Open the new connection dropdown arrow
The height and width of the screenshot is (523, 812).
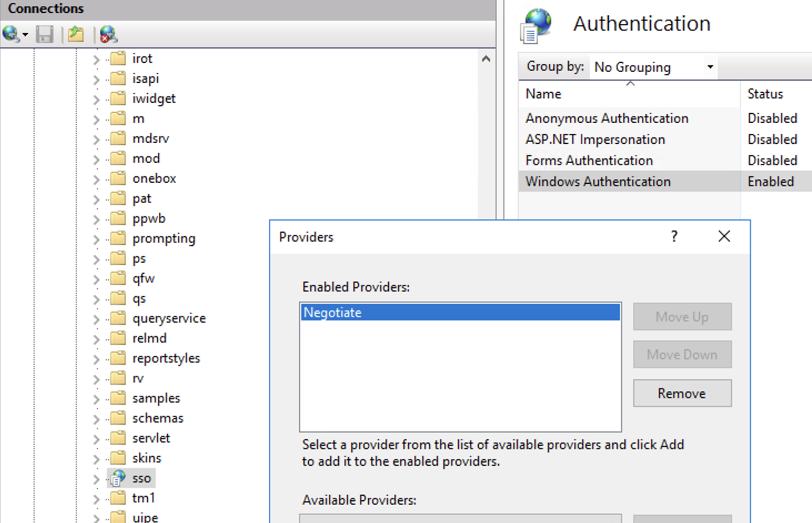[24, 34]
